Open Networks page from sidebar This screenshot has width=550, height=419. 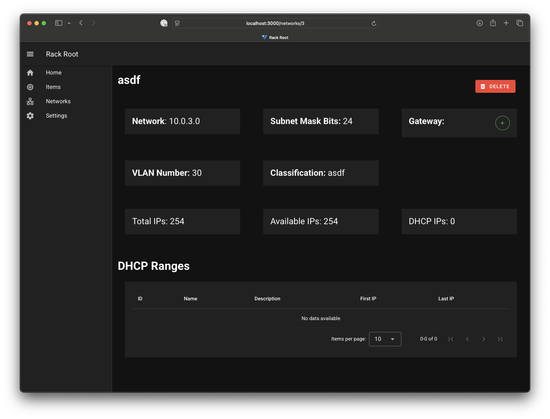[58, 101]
